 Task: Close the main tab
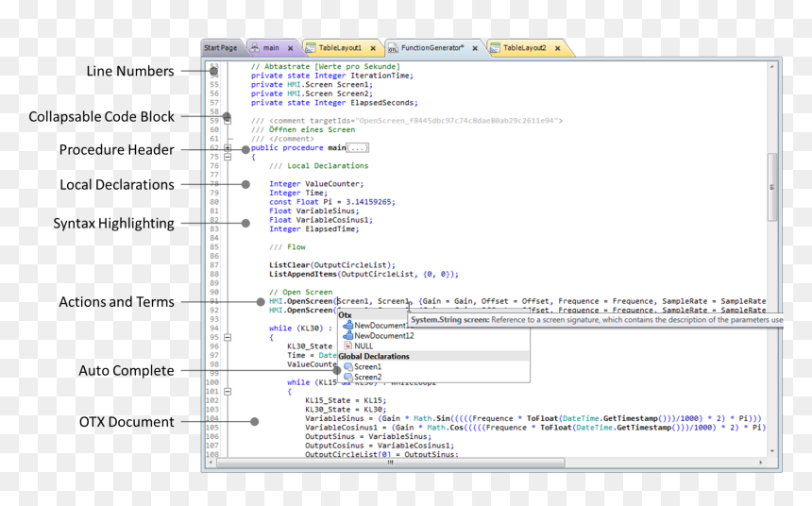click(x=291, y=48)
